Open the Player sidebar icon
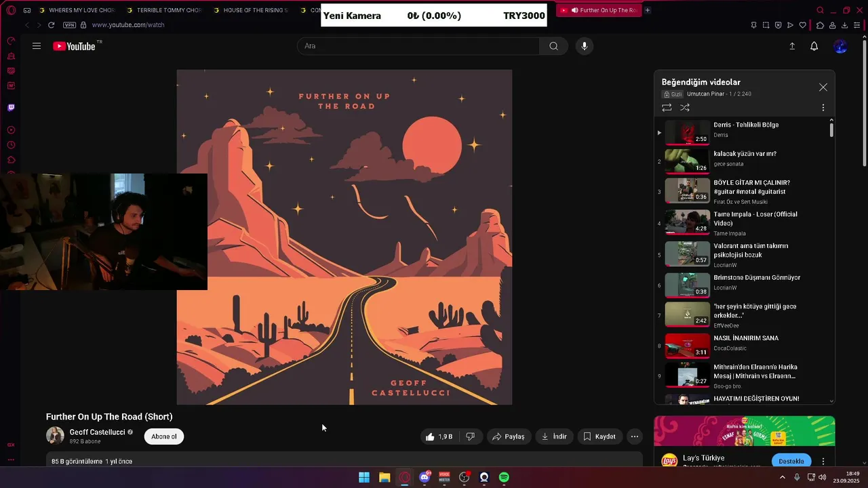 (11, 129)
